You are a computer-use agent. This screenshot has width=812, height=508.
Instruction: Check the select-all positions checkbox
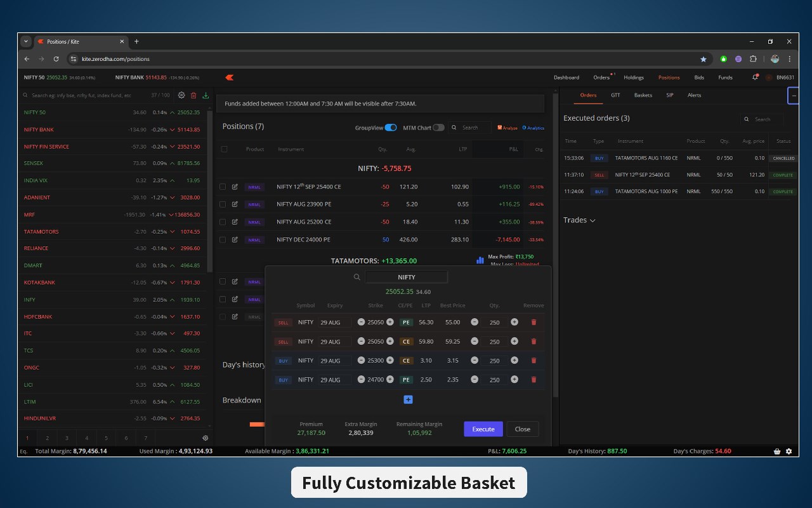(x=224, y=149)
